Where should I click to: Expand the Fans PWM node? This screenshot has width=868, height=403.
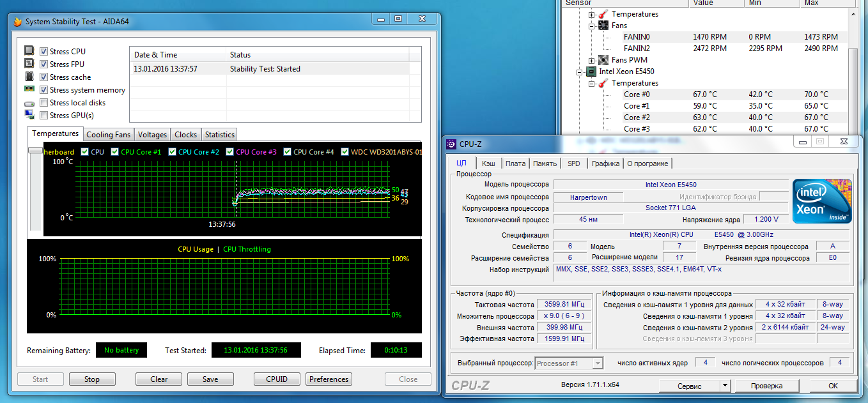point(592,60)
